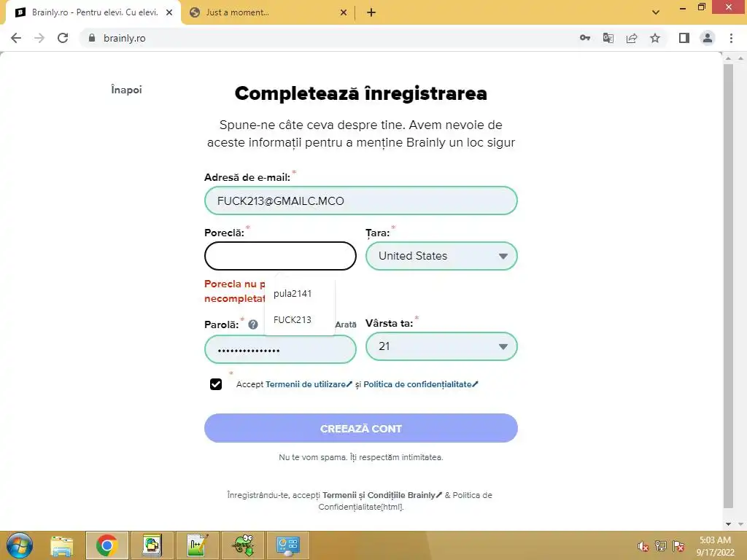The image size is (747, 560).
Task: Open File Explorer from taskbar
Action: pos(62,545)
